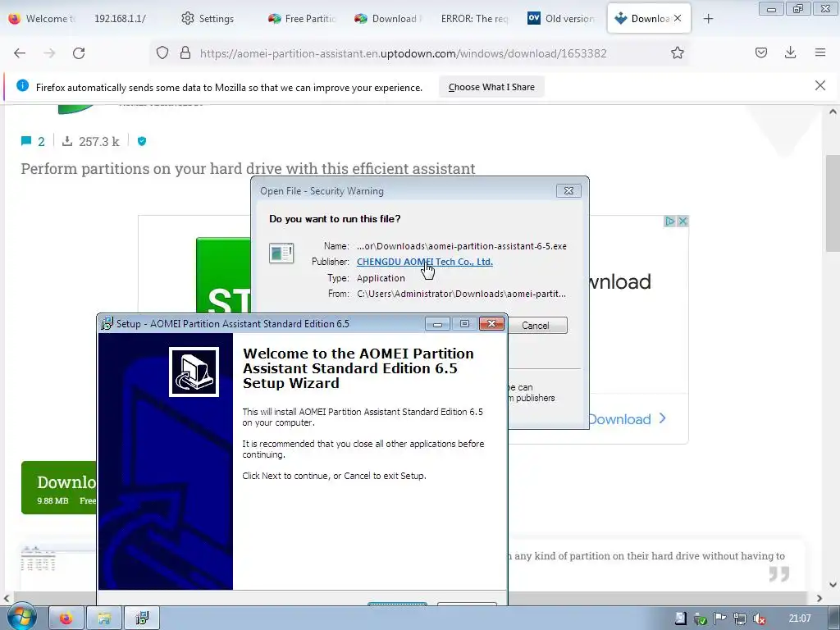Go back with the browser back arrow
This screenshot has height=630, width=840.
(20, 53)
